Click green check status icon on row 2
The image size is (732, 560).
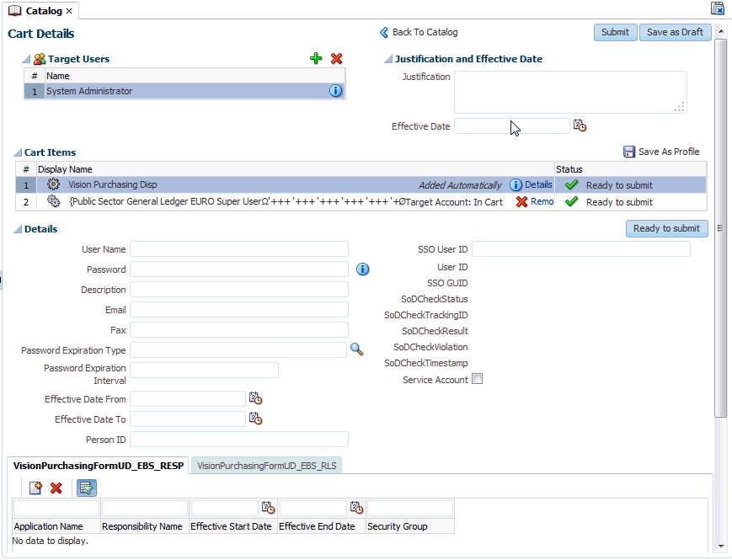pos(571,201)
